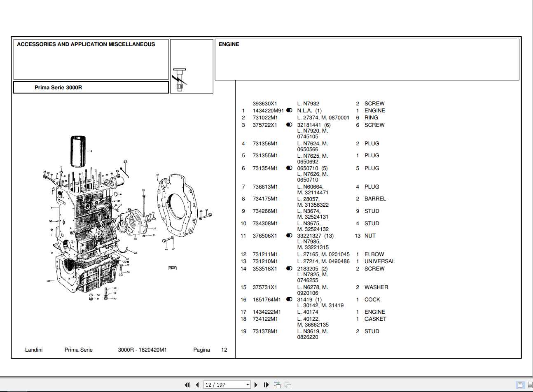Jump to the last page
The height and width of the screenshot is (392, 533).
click(266, 385)
